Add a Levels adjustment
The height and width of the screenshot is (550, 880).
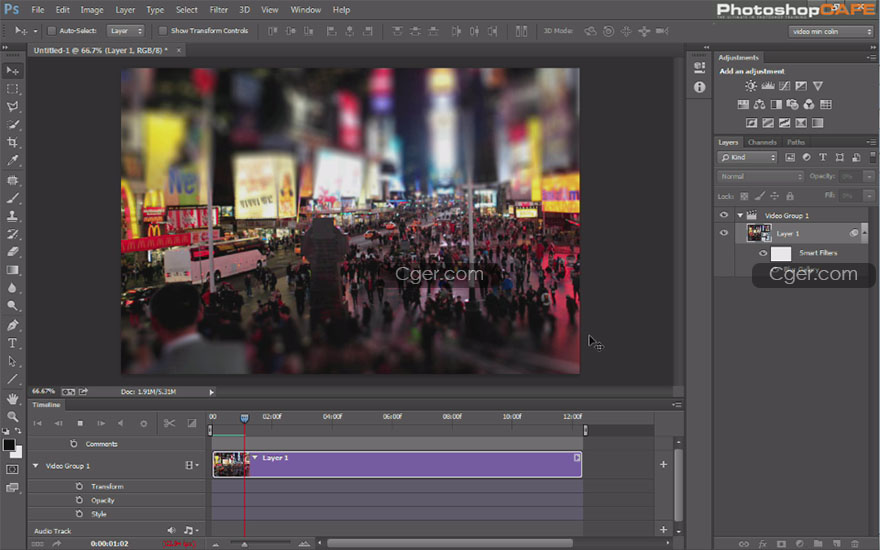click(x=767, y=86)
